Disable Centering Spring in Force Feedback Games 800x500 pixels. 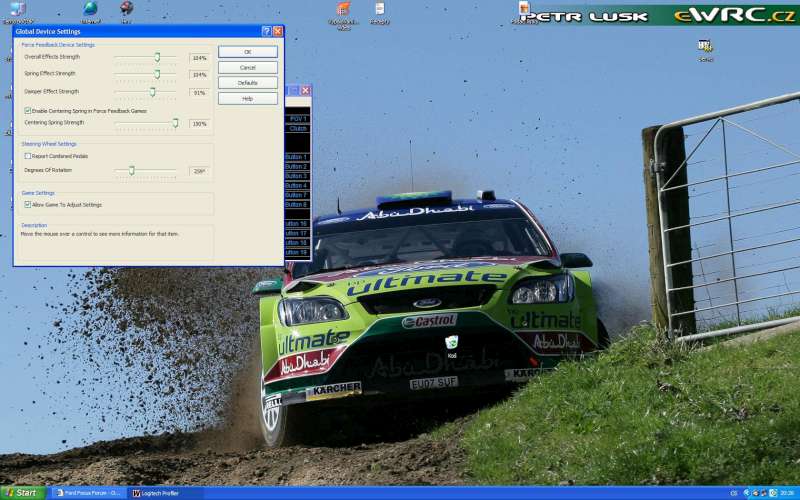pos(27,111)
